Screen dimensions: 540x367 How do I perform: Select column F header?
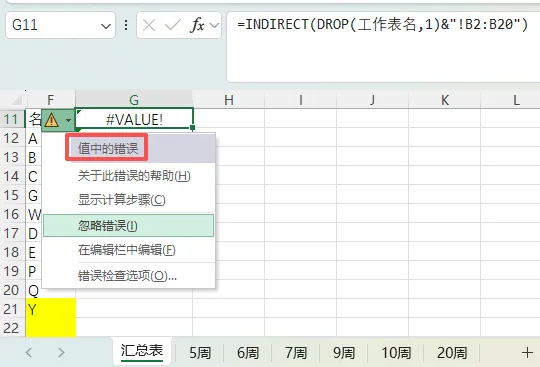(x=51, y=100)
